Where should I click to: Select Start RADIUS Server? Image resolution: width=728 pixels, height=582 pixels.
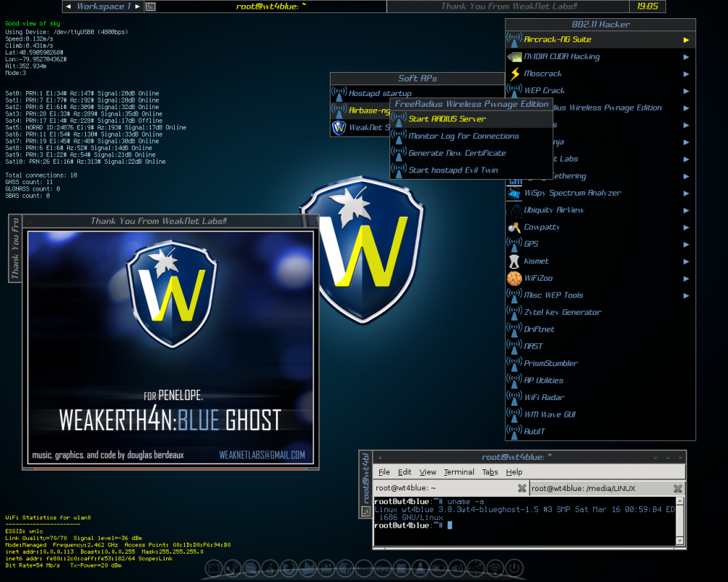point(471,119)
